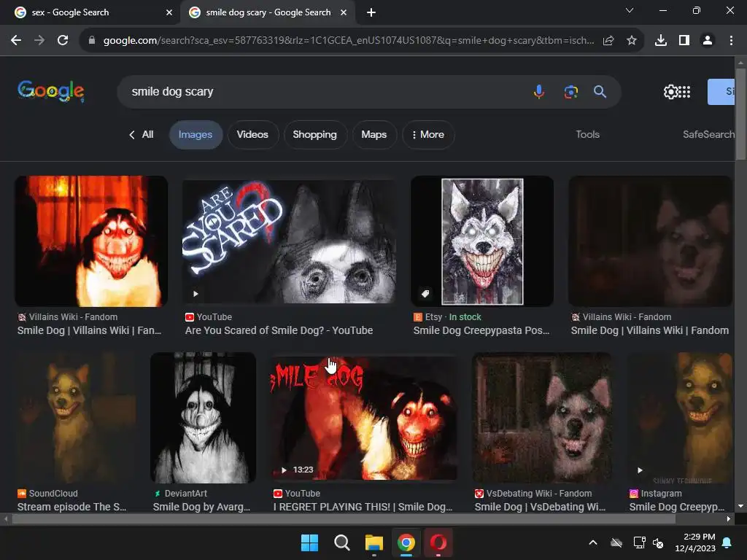Click 'Stream episode The S...' SoundCloud link
The width and height of the screenshot is (747, 560).
(72, 507)
